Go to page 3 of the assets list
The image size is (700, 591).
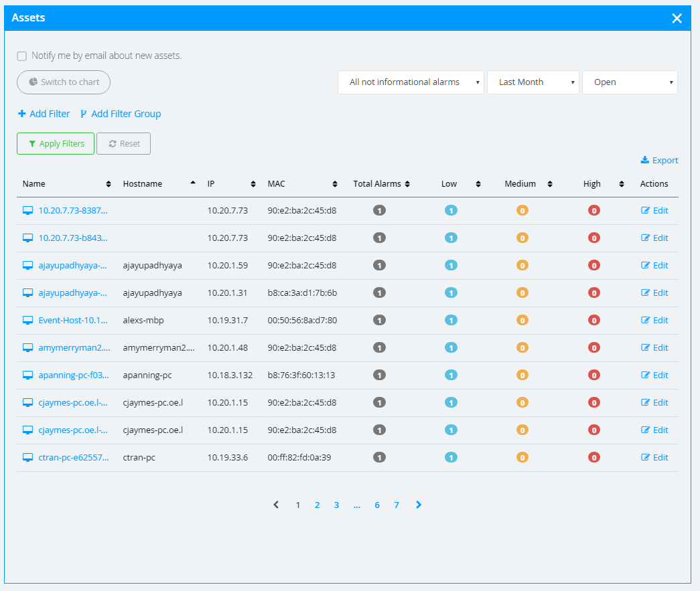tap(336, 505)
